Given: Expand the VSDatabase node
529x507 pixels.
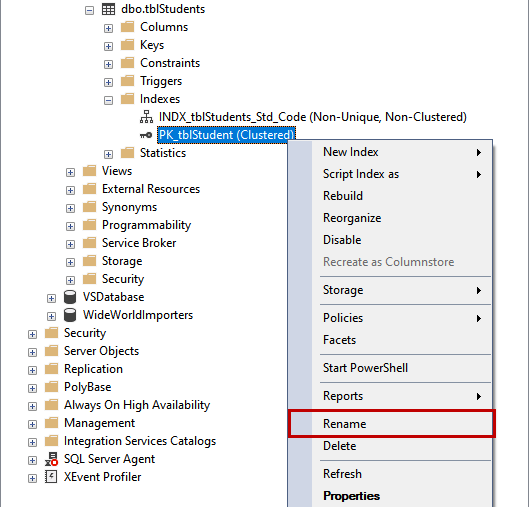Looking at the screenshot, I should click(51, 298).
